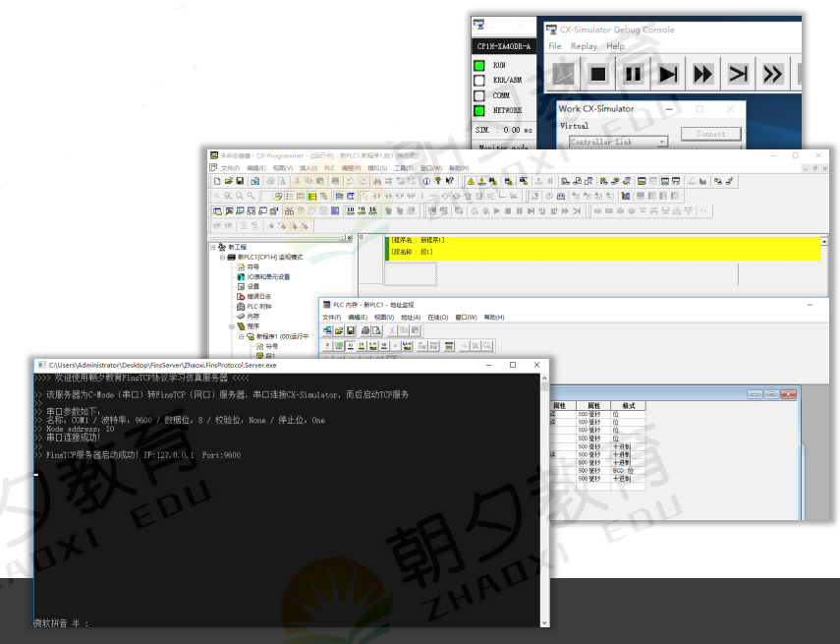Click the green NETWORK indicator

pos(479,110)
